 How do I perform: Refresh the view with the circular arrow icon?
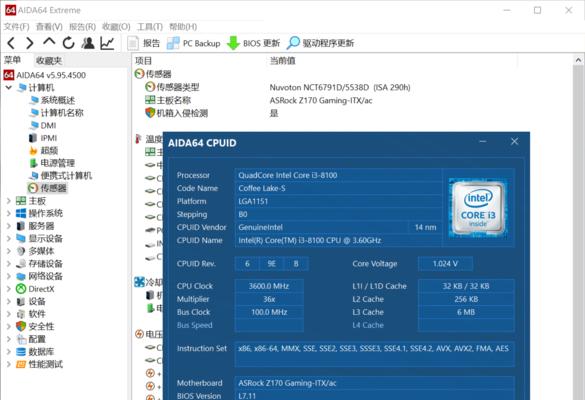click(x=69, y=43)
